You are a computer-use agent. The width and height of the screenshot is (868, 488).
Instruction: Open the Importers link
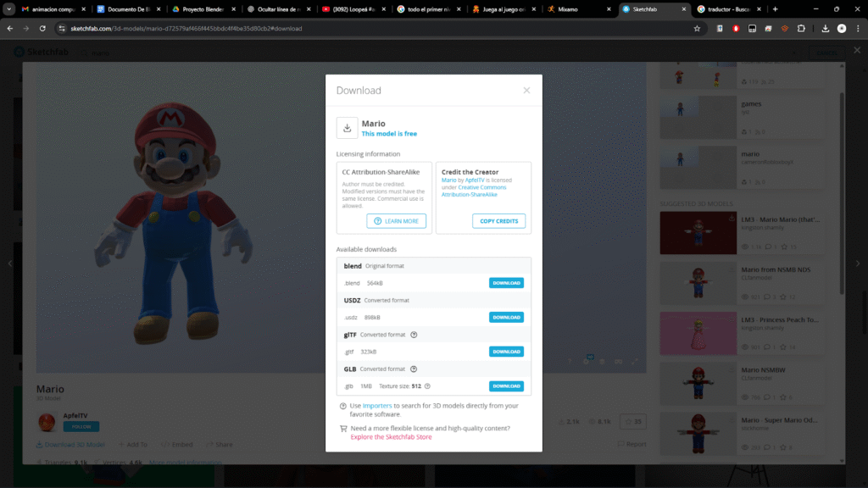coord(377,406)
